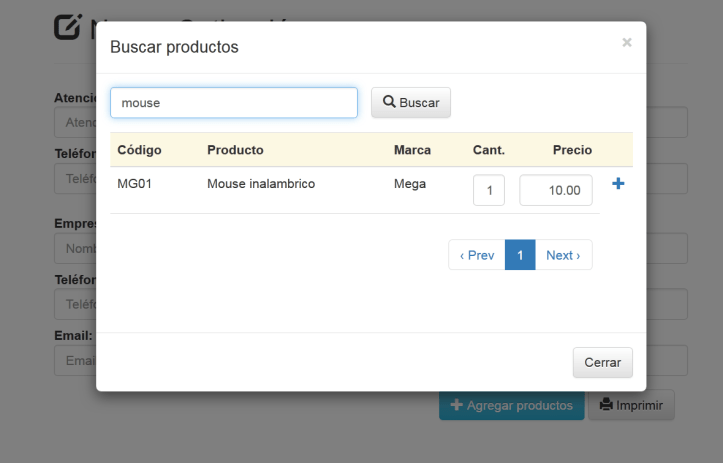Click the Producto column header

coord(235,150)
